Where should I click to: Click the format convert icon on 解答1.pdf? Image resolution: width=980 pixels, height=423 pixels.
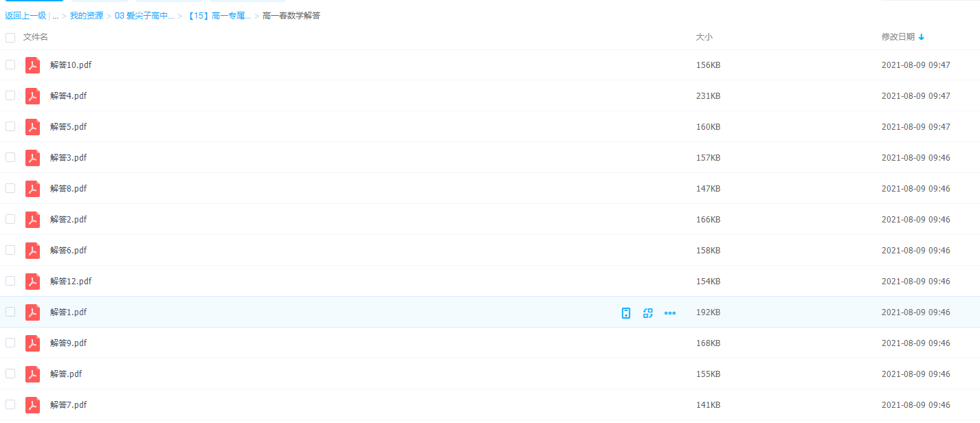point(647,313)
